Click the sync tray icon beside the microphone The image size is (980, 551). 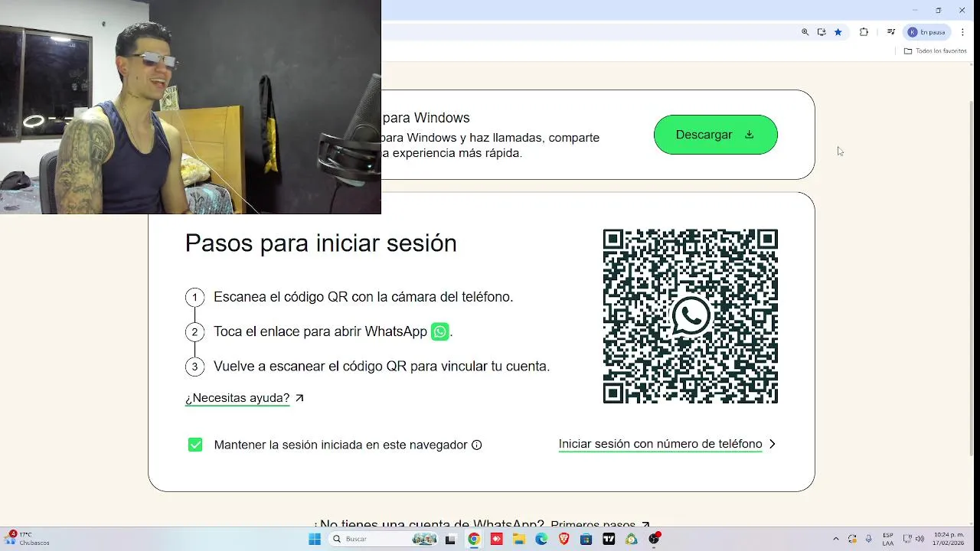tap(852, 539)
